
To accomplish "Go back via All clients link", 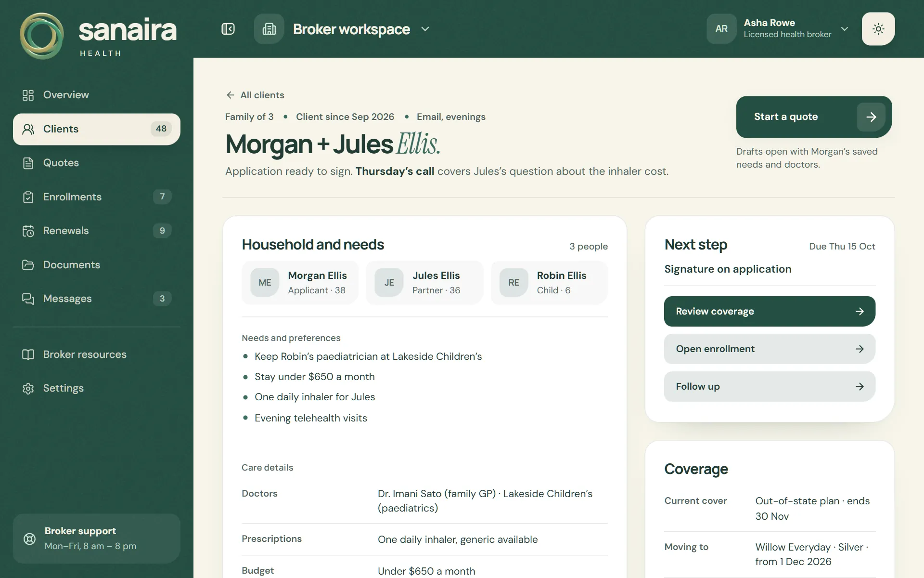I will 255,95.
